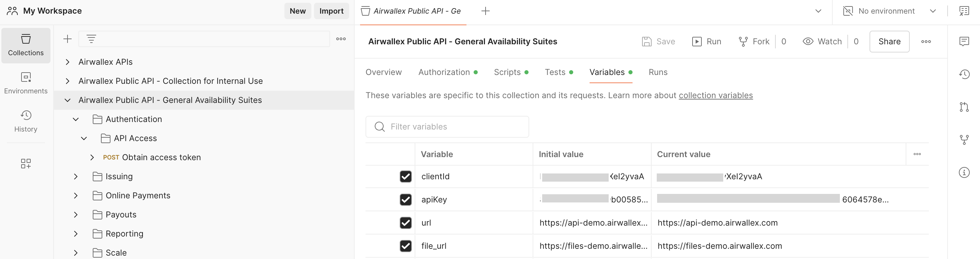Open the collection info icon in right sidebar
Image resolution: width=980 pixels, height=259 pixels.
click(964, 173)
